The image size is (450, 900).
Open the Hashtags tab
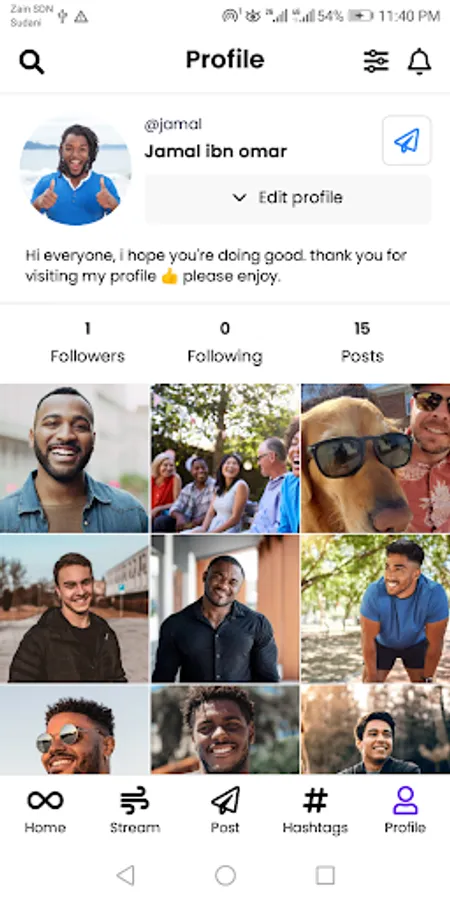tap(315, 810)
